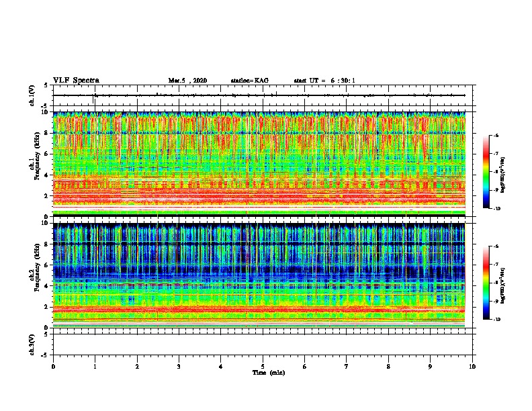Viewport: 532px width, 411px height.
Task: Click the "Time (min)" axis label
Action: (269, 373)
